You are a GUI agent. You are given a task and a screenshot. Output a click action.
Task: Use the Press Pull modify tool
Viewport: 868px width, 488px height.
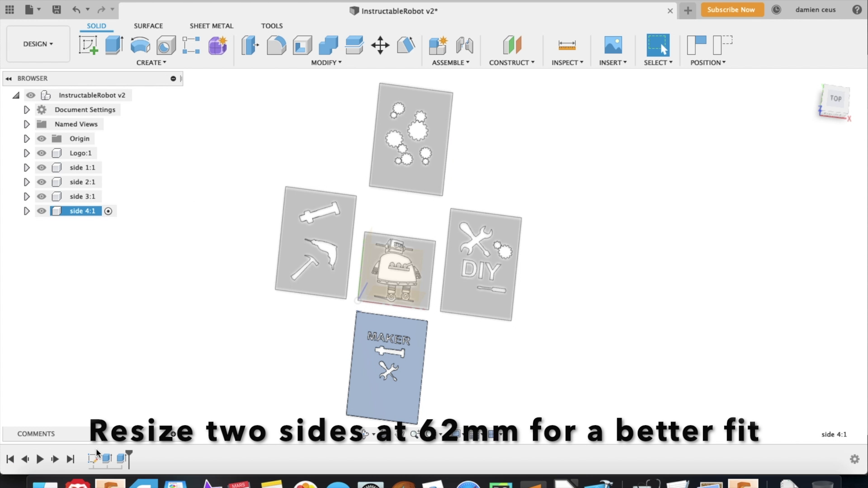tap(250, 44)
